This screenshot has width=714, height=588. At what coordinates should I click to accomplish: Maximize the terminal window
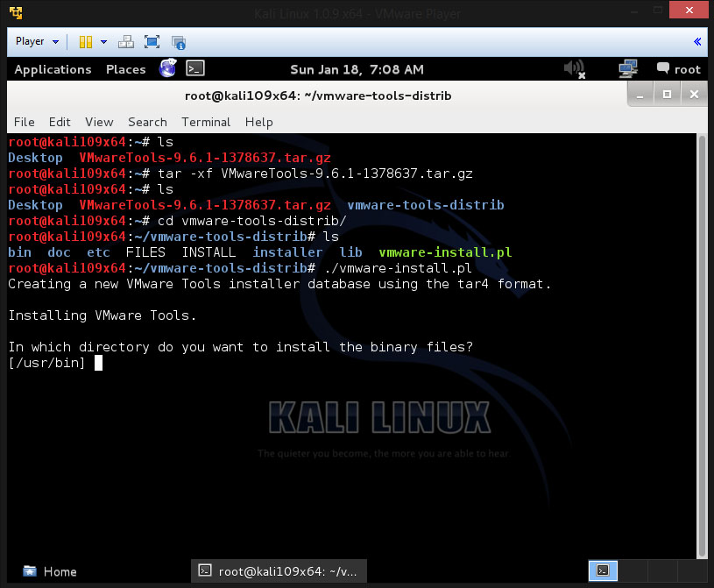667,95
